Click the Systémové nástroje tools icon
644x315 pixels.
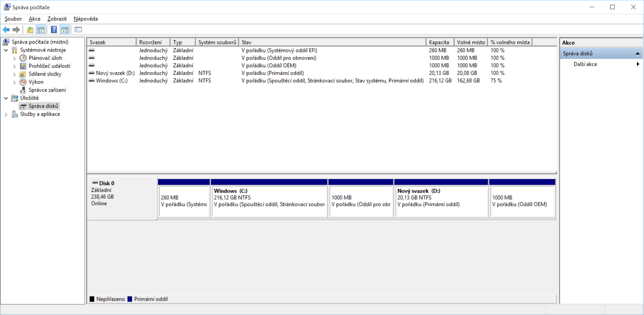(x=15, y=50)
